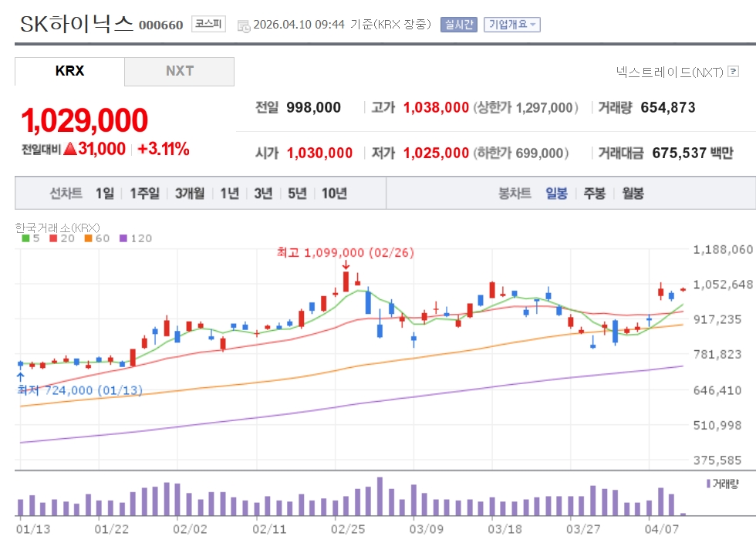The image size is (756, 553).
Task: Click the calendar icon beside the date
Action: 244,25
